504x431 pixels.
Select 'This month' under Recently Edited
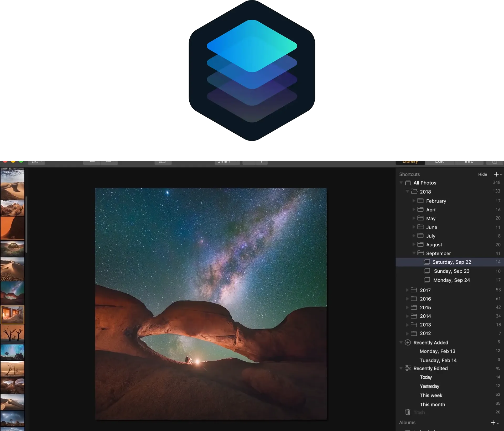[x=432, y=404]
